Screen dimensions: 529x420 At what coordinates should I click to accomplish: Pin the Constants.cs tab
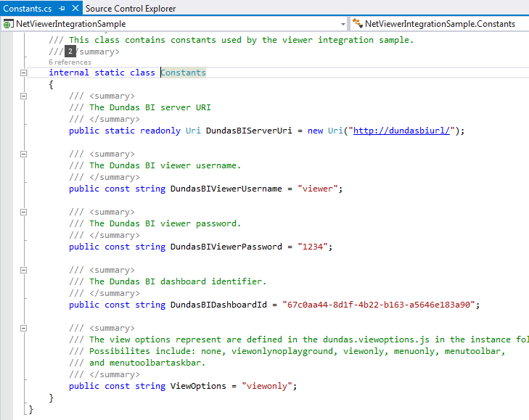[x=62, y=9]
